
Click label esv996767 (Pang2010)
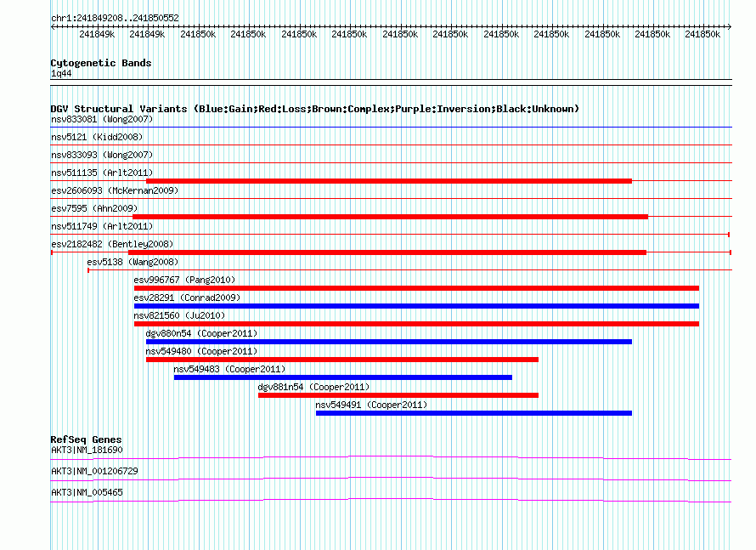tap(184, 280)
